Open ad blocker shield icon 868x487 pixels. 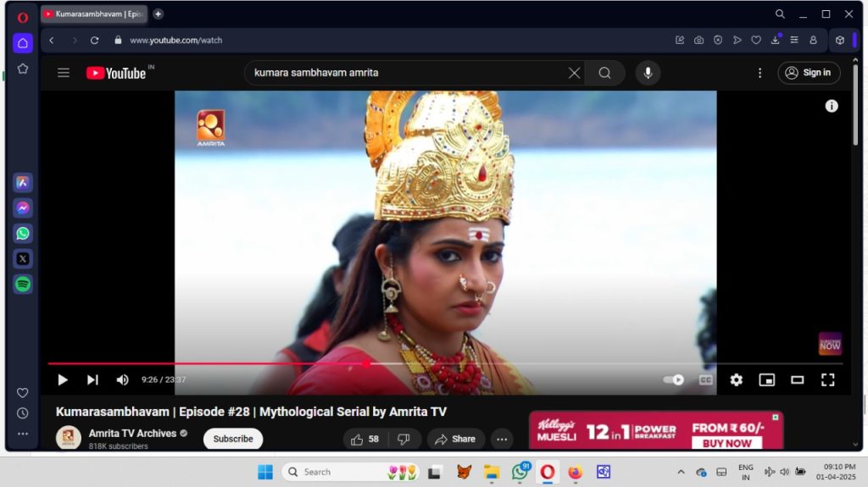click(718, 40)
